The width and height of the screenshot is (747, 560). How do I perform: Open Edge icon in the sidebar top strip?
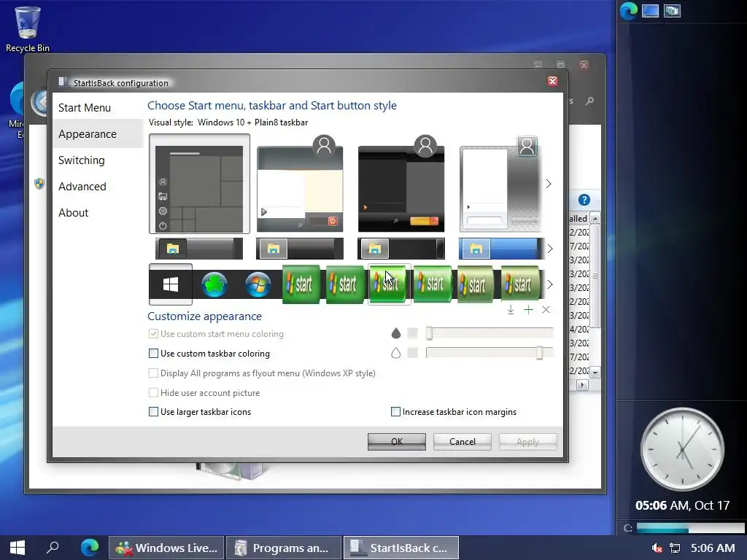629,11
